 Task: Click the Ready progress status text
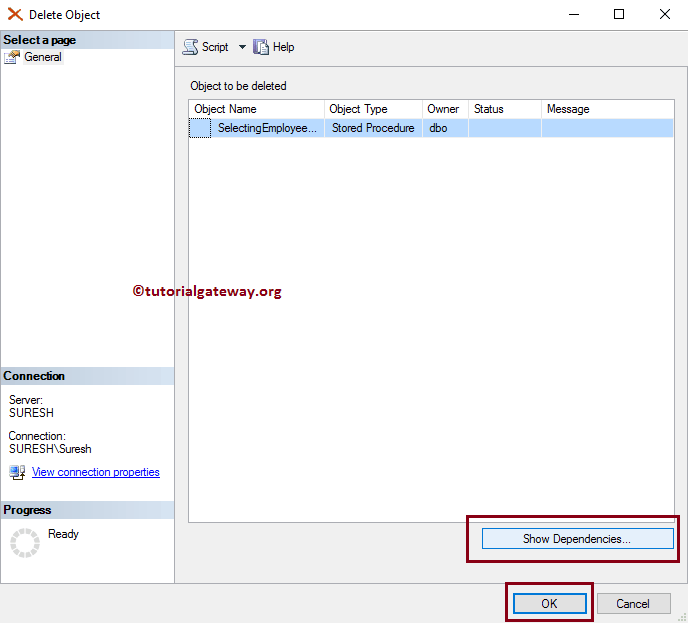63,534
